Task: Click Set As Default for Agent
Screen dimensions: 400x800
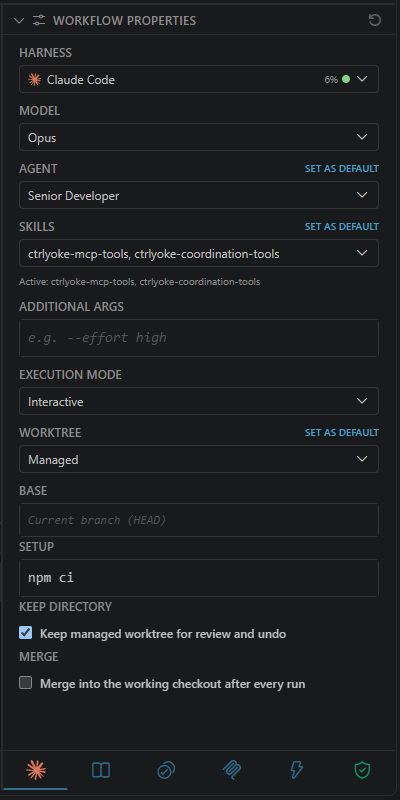Action: click(x=341, y=168)
